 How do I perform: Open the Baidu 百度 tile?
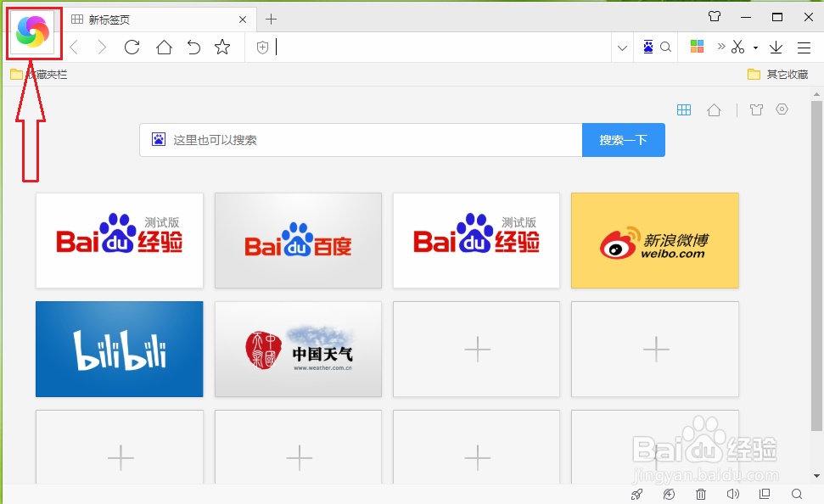[298, 240]
